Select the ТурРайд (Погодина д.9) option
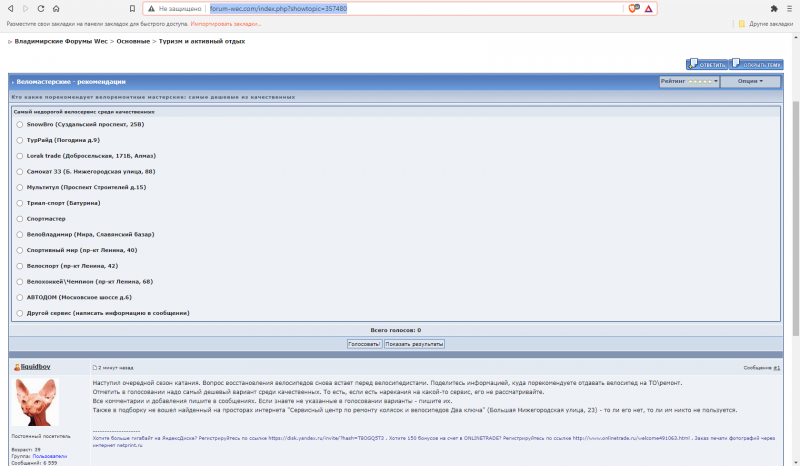Image resolution: width=800 pixels, height=466 pixels. point(20,140)
